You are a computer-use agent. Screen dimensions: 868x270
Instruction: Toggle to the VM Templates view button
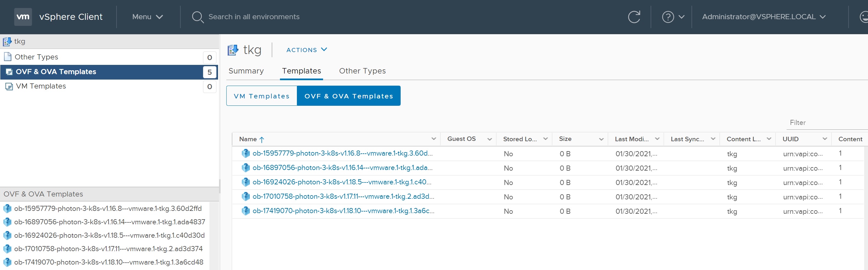coord(261,96)
